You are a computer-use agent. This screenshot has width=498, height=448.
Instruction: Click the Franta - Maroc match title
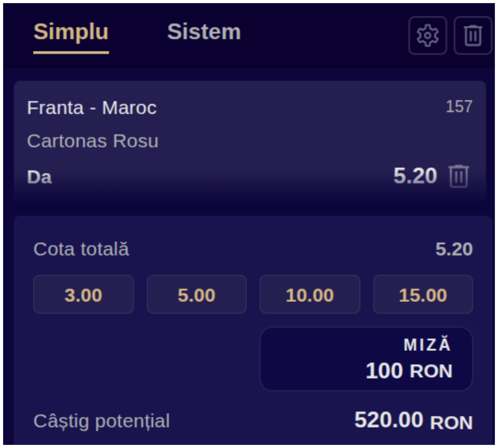coord(92,107)
